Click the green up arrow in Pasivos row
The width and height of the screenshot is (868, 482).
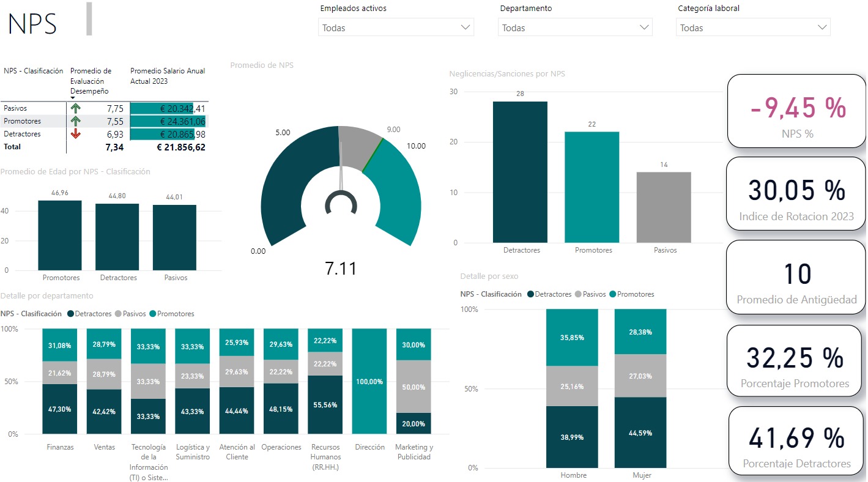click(76, 108)
